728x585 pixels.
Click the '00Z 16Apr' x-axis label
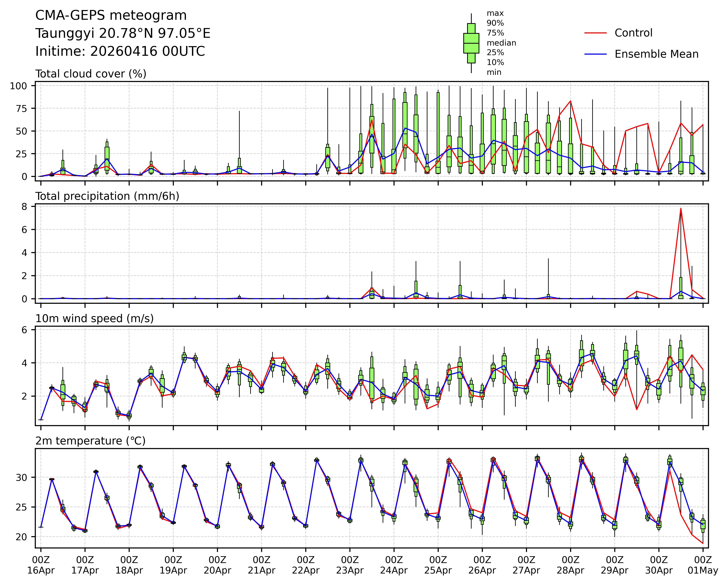41,565
